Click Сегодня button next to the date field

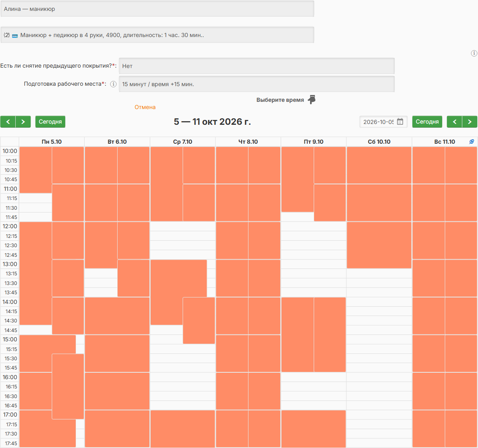pyautogui.click(x=427, y=122)
